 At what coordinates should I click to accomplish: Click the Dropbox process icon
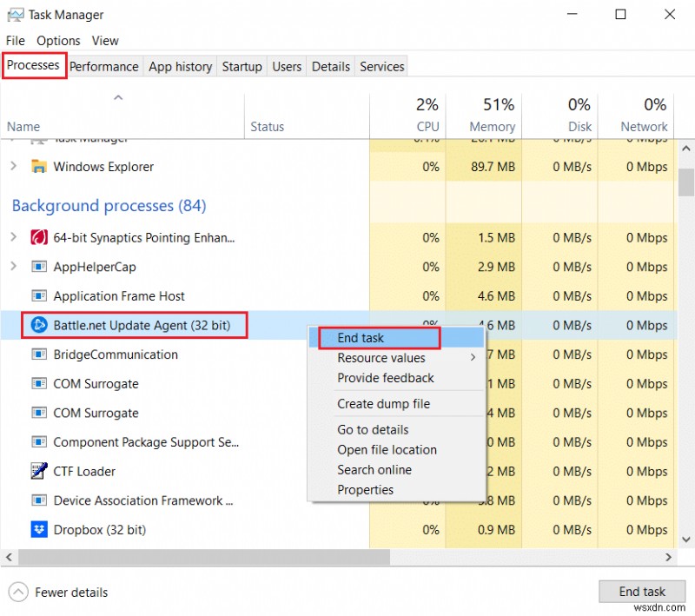tap(38, 529)
